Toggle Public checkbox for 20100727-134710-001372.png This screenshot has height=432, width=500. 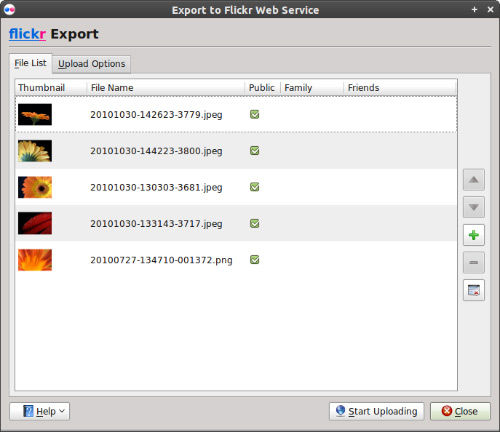255,260
